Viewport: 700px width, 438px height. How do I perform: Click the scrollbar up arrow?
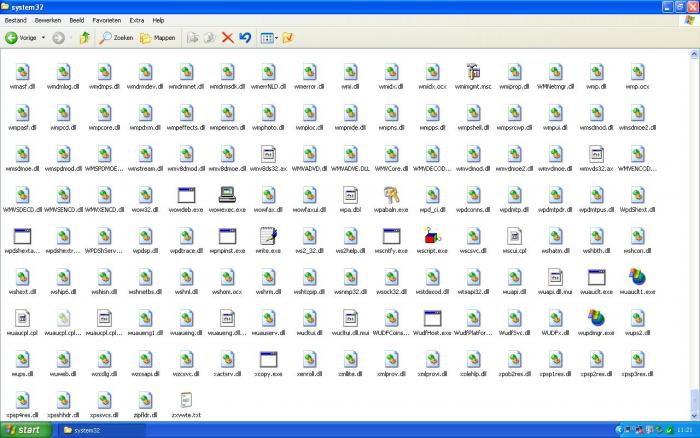694,54
